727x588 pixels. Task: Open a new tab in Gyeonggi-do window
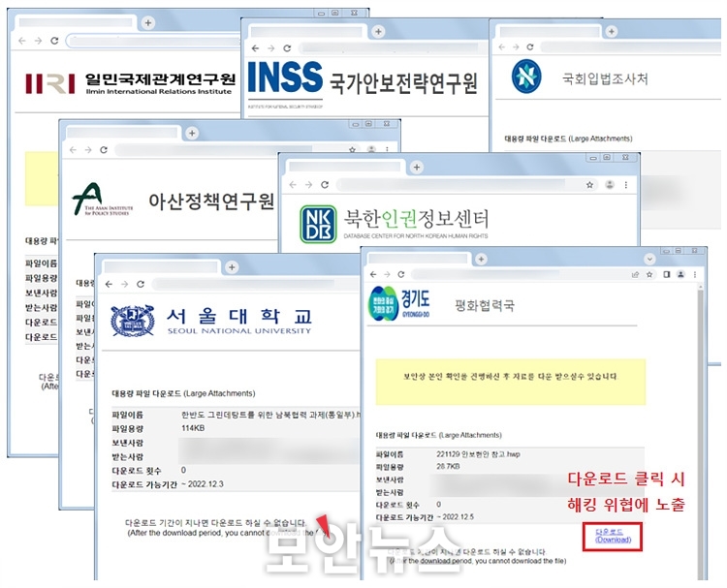(x=481, y=259)
